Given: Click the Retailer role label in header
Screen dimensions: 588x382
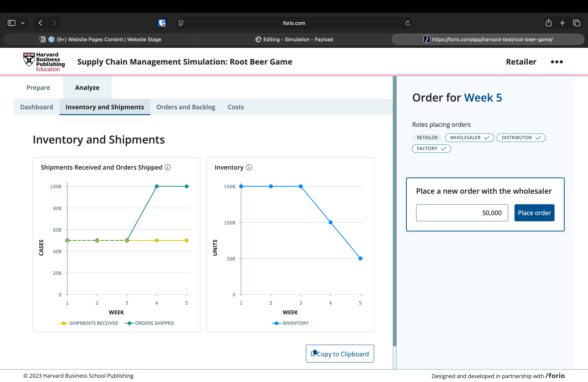Looking at the screenshot, I should [x=521, y=62].
